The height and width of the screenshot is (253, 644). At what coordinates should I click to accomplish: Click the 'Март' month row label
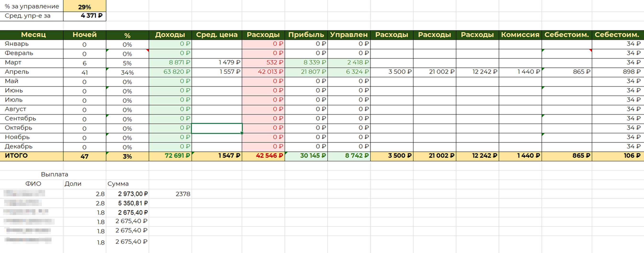click(x=31, y=63)
